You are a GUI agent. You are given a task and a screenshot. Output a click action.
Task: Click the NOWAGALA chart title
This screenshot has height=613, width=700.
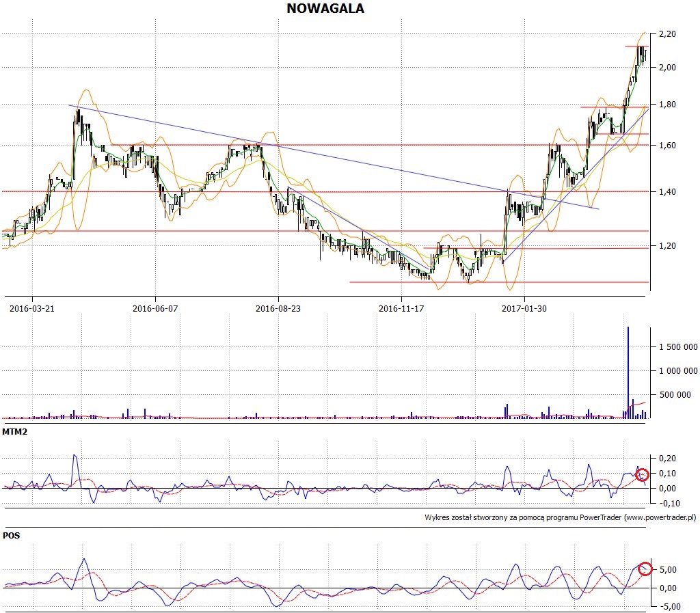[325, 8]
